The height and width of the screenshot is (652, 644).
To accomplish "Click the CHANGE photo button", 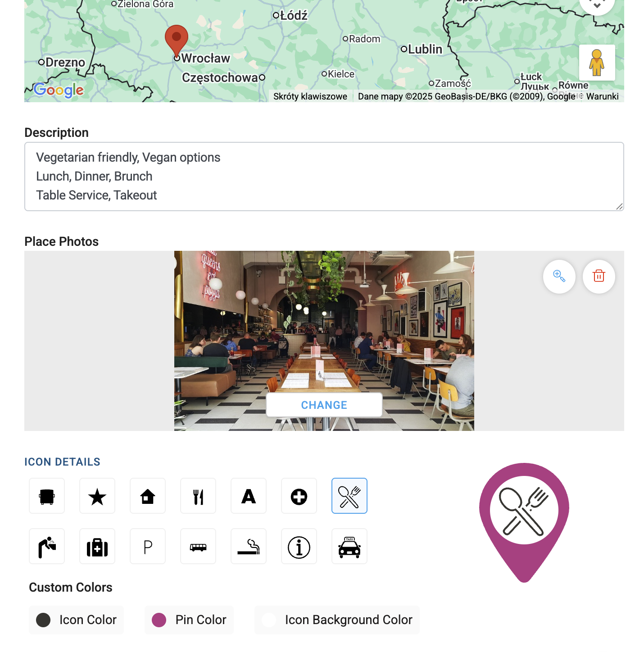I will [x=324, y=405].
